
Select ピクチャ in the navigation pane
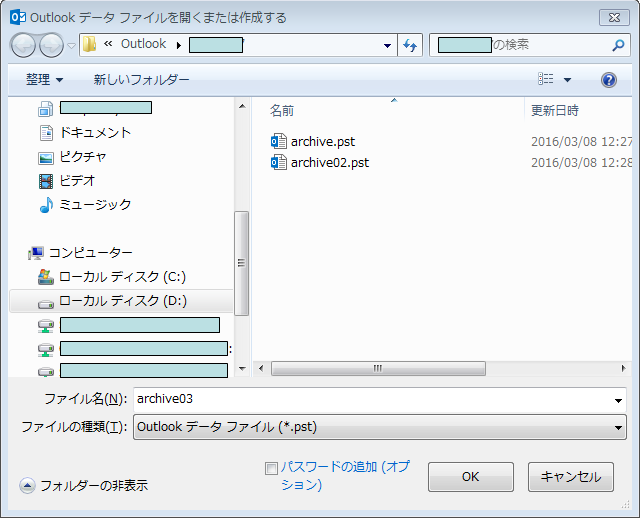pyautogui.click(x=83, y=156)
